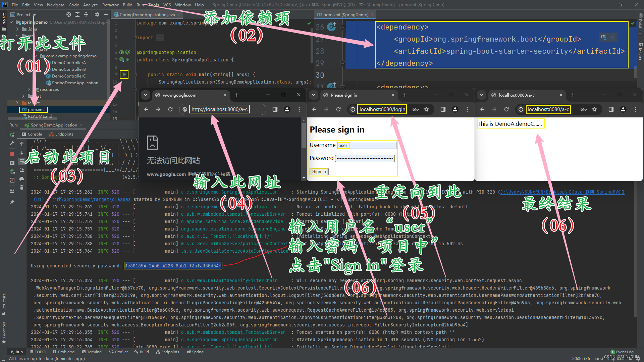
Task: Click the Select Opened File crosshair icon
Action: click(x=69, y=14)
